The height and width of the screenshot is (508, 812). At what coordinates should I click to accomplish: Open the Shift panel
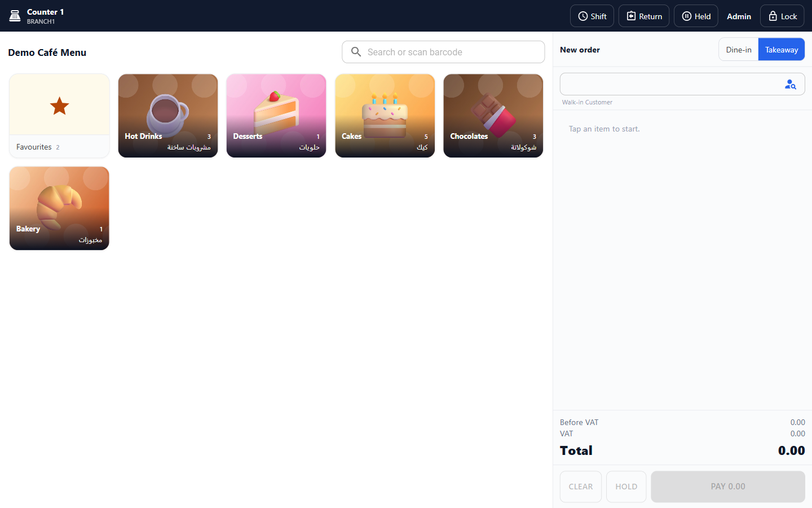[x=592, y=16]
